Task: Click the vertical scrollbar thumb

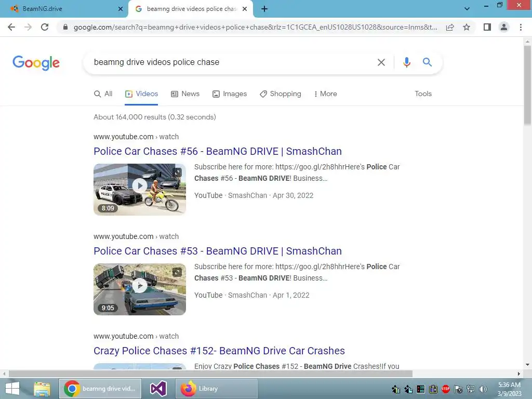Action: (x=527, y=85)
